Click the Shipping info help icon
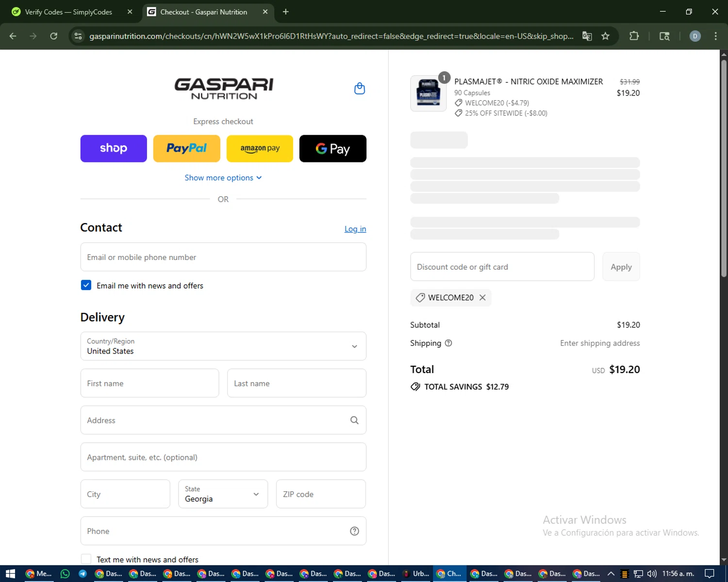The width and height of the screenshot is (728, 582). [448, 343]
